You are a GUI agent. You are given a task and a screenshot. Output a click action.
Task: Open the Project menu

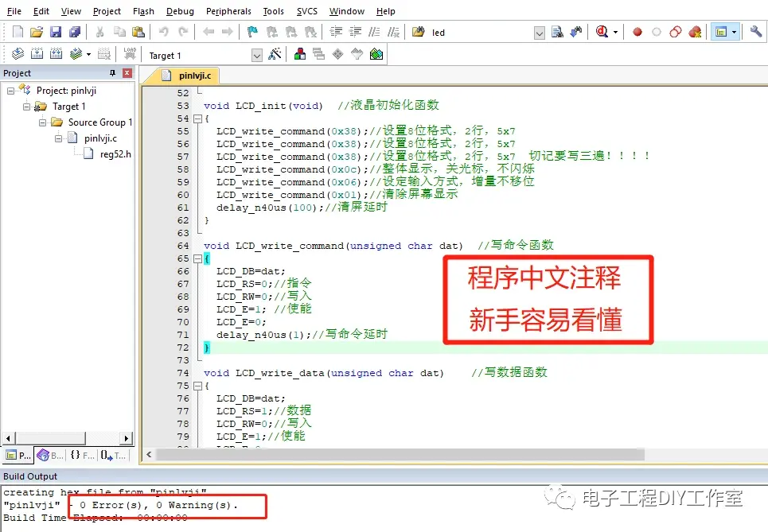(107, 11)
